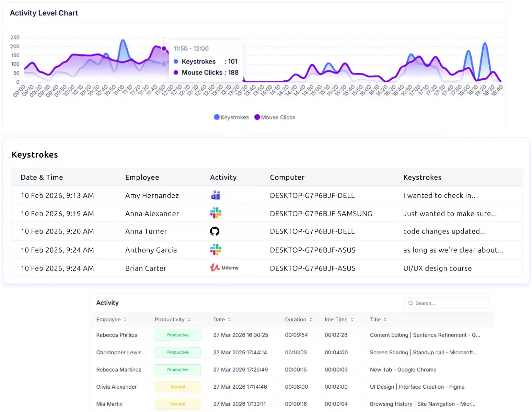This screenshot has width=532, height=412.
Task: Click the highlighted 11:50 Mouse Clicks data point
Action: 164,49
